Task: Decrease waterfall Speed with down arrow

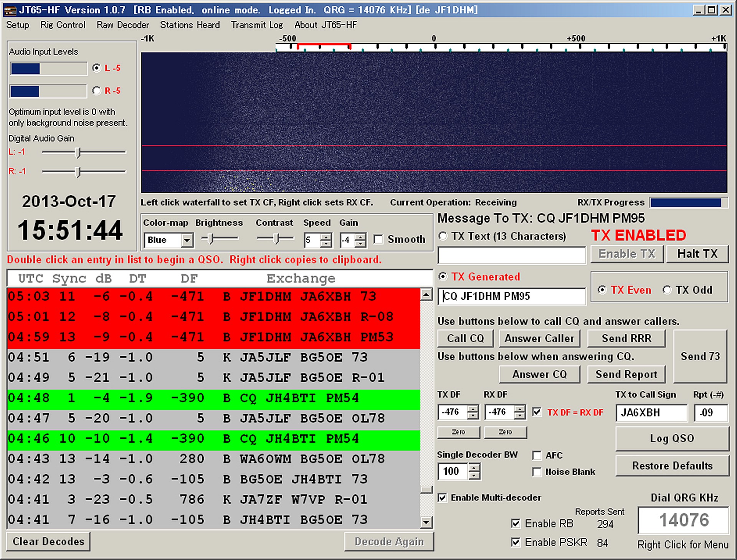Action: [x=326, y=244]
